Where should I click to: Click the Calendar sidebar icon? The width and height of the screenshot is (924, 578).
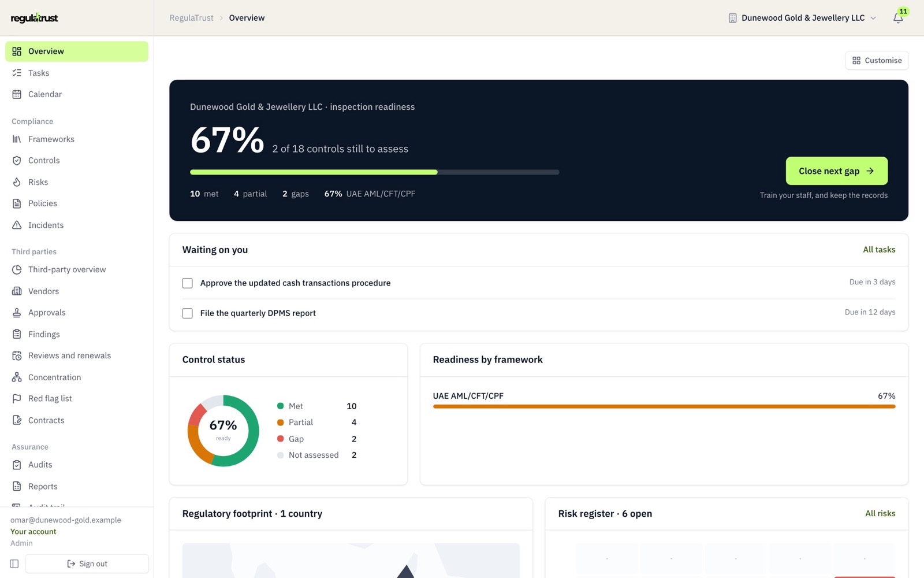point(17,94)
